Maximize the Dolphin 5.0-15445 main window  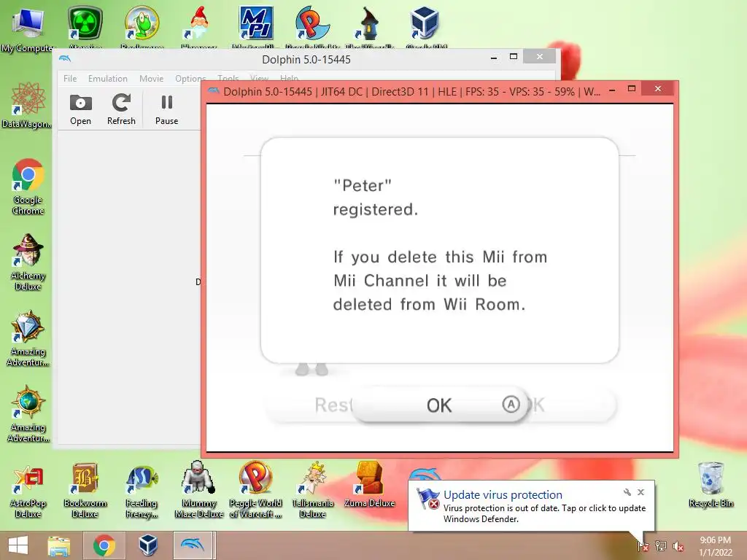tap(513, 57)
